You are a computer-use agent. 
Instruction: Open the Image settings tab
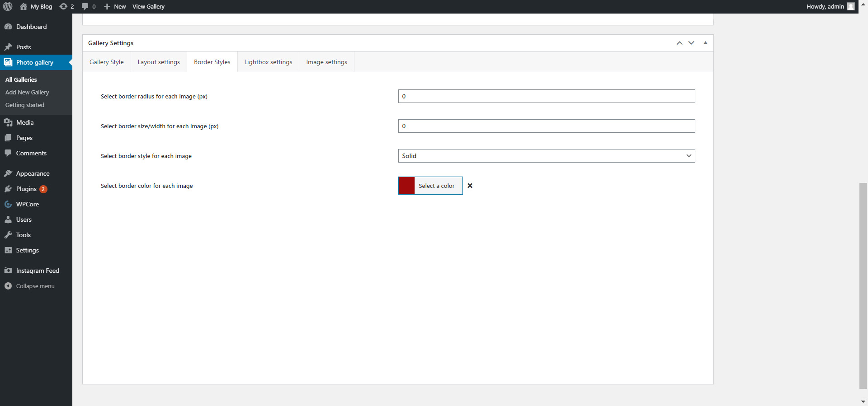tap(326, 62)
